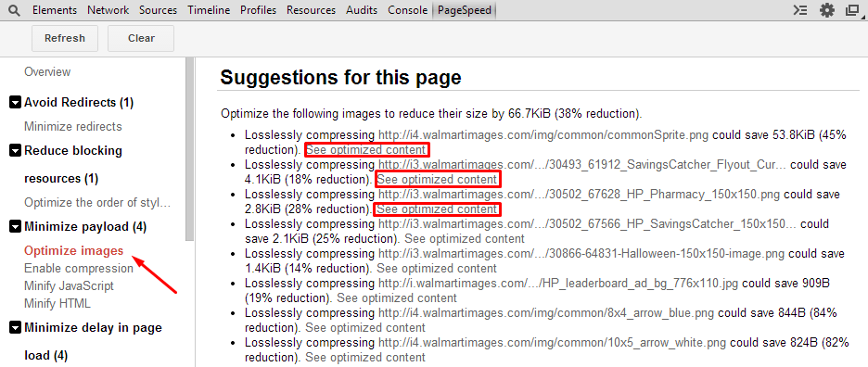Screen dimensions: 868x367
Task: Open SavingsCatcher_Flyout image URL
Action: (x=581, y=165)
